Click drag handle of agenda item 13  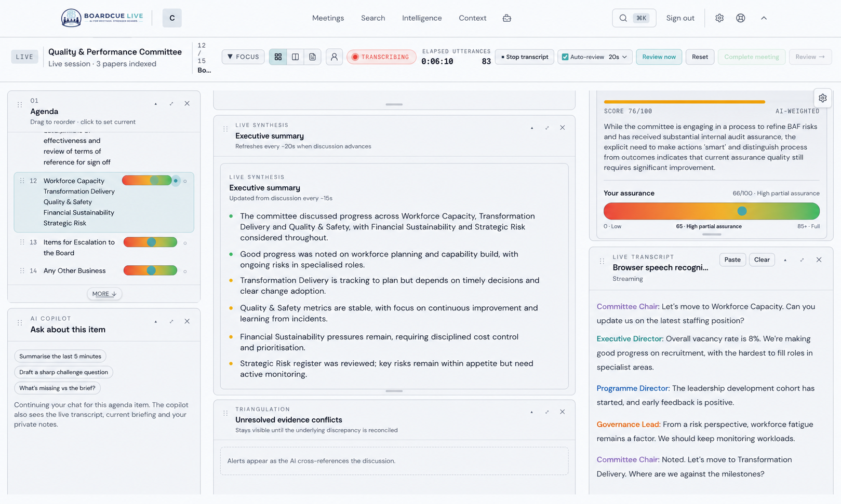22,242
